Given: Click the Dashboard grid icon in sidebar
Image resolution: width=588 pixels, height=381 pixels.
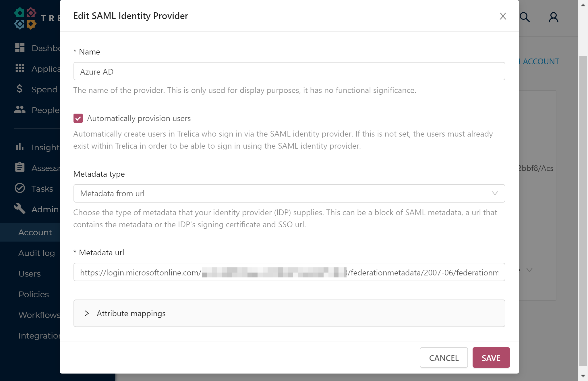Looking at the screenshot, I should (20, 48).
